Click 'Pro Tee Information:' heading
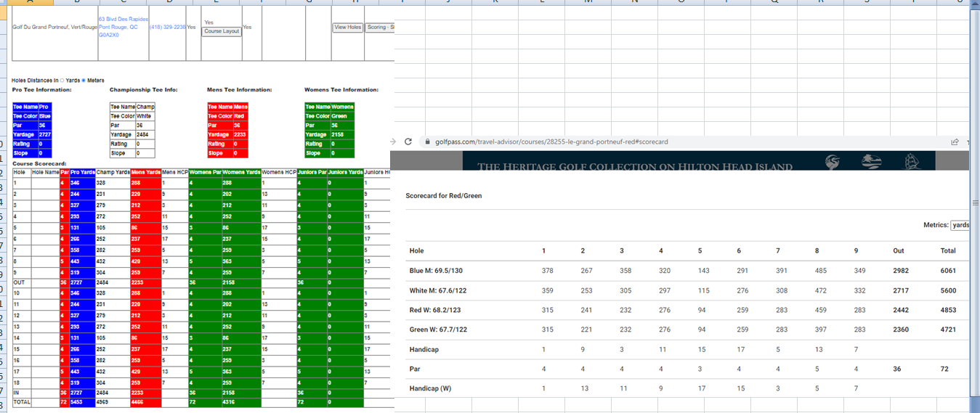The height and width of the screenshot is (413, 980). point(42,89)
